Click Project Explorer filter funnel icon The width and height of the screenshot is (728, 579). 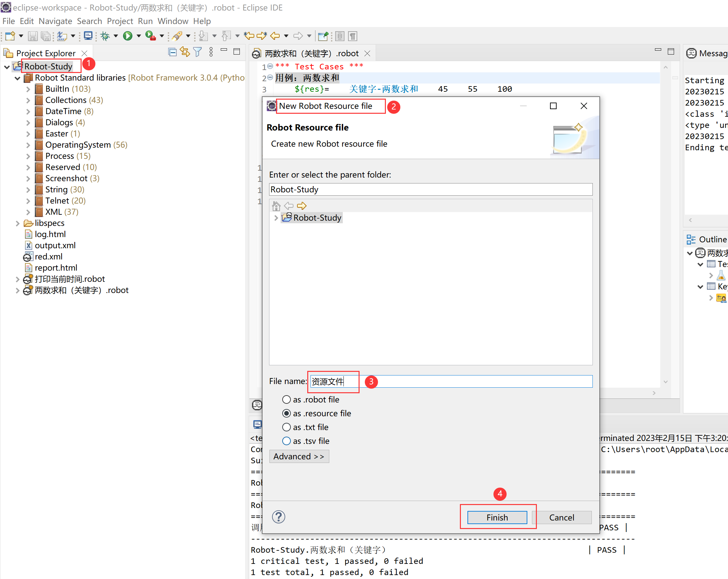click(197, 52)
